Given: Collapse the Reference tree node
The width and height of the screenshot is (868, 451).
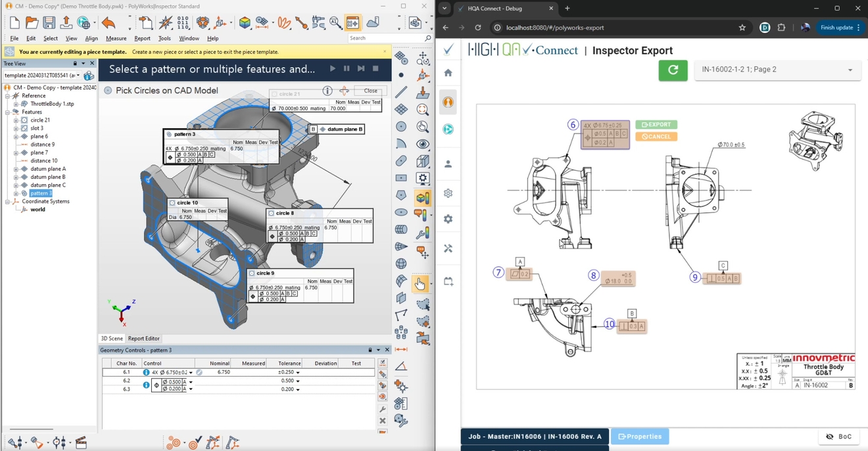Looking at the screenshot, I should point(8,96).
